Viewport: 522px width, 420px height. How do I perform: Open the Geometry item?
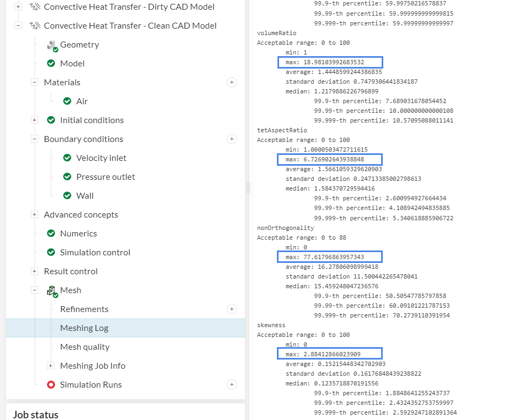point(79,45)
